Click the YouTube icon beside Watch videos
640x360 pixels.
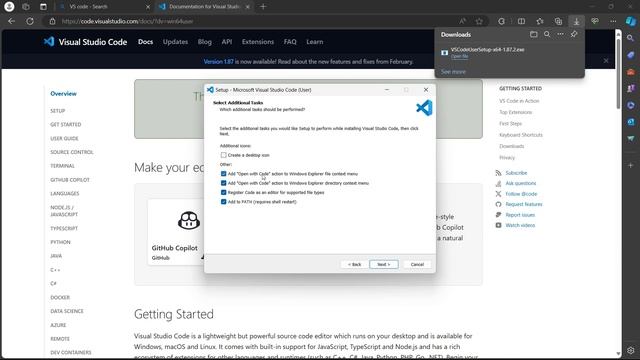(x=498, y=225)
